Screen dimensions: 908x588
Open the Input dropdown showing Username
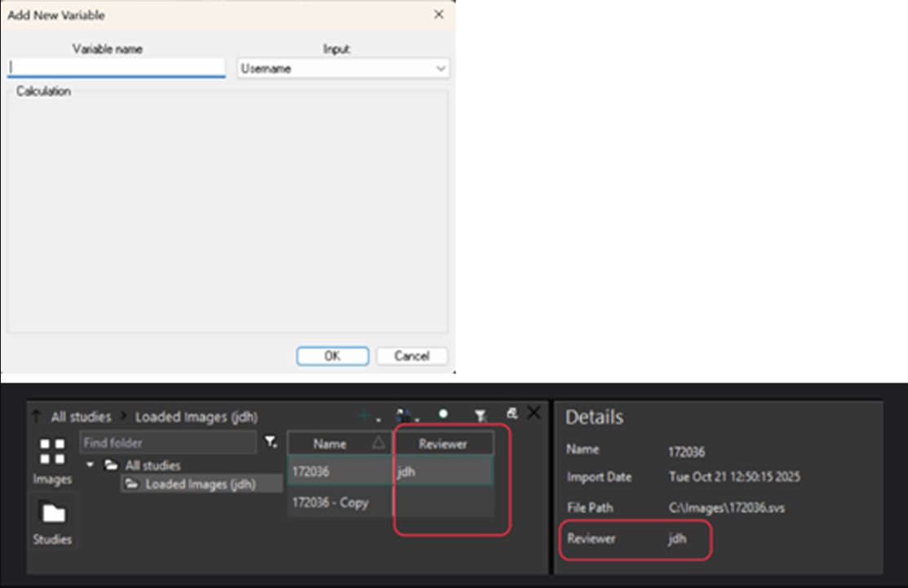click(343, 69)
